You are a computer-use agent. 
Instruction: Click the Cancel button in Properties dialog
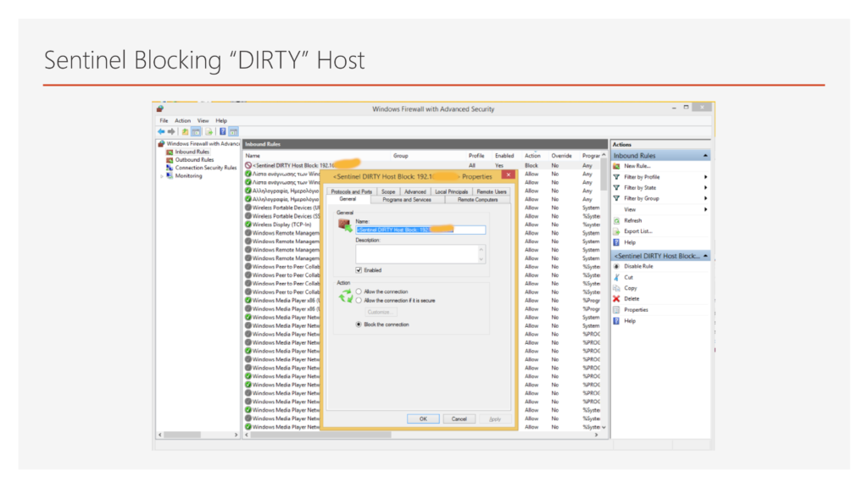(x=459, y=419)
